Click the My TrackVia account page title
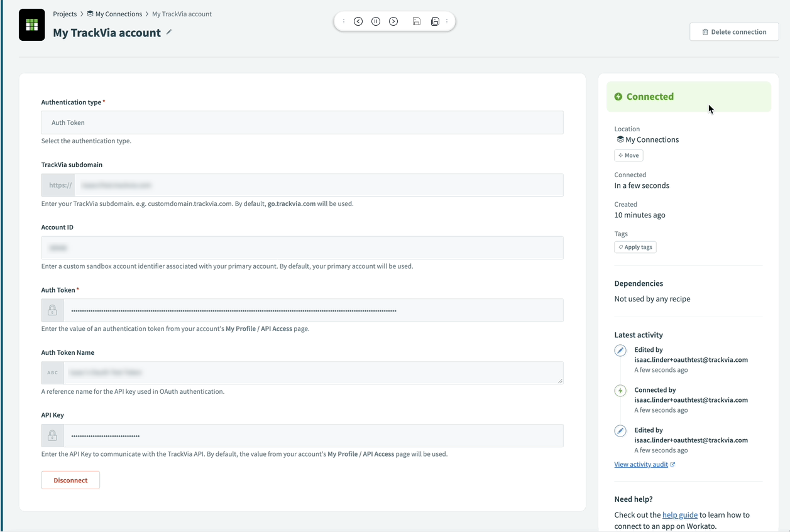 tap(107, 33)
